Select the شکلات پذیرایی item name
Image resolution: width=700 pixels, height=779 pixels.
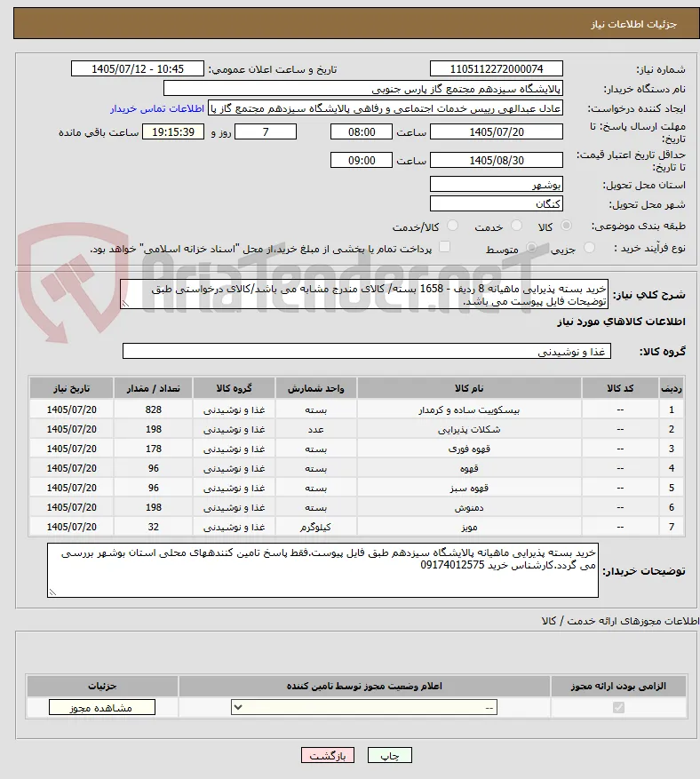[x=469, y=430]
